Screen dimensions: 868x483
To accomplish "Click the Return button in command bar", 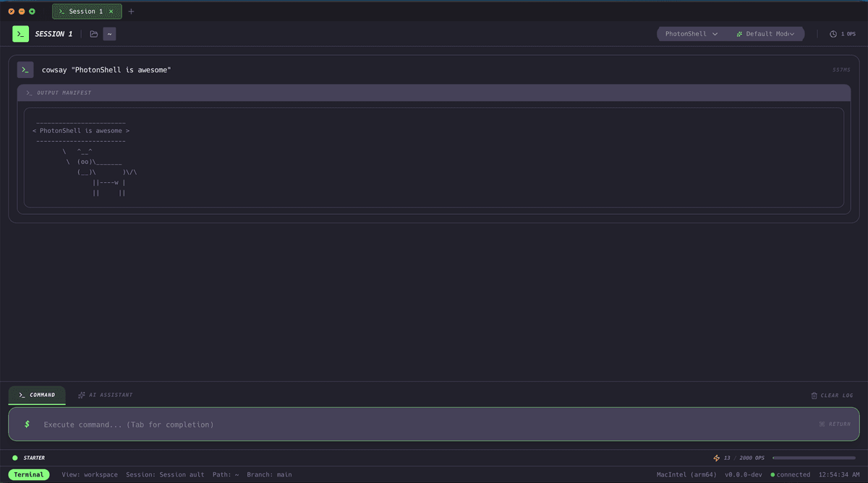I will pyautogui.click(x=834, y=424).
